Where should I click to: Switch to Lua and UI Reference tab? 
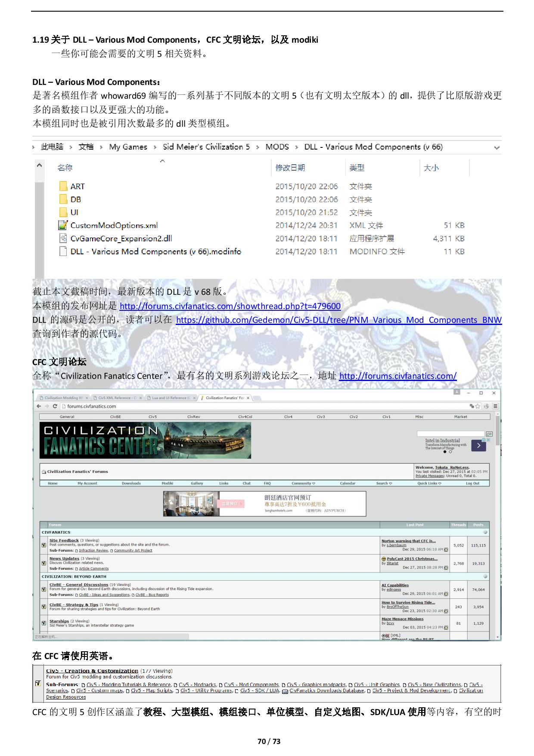[x=171, y=398]
